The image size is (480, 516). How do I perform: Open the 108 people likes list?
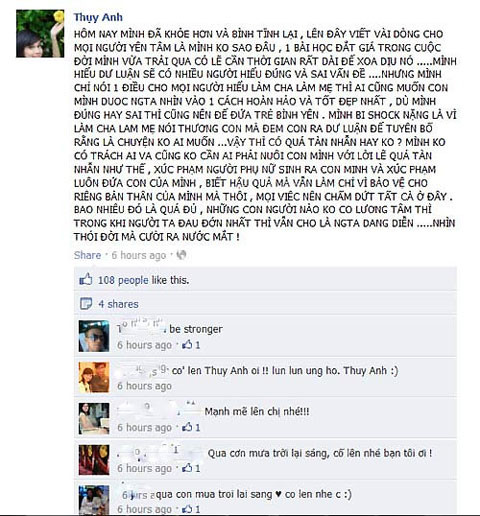point(123,280)
